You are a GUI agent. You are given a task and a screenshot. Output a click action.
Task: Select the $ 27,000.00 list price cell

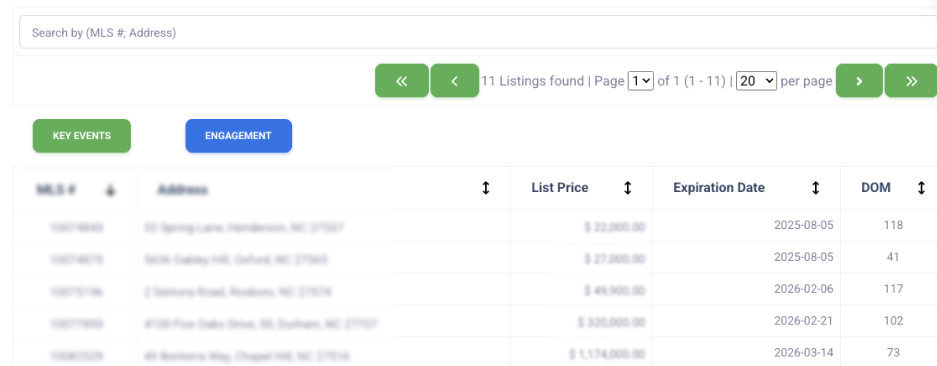[581, 258]
